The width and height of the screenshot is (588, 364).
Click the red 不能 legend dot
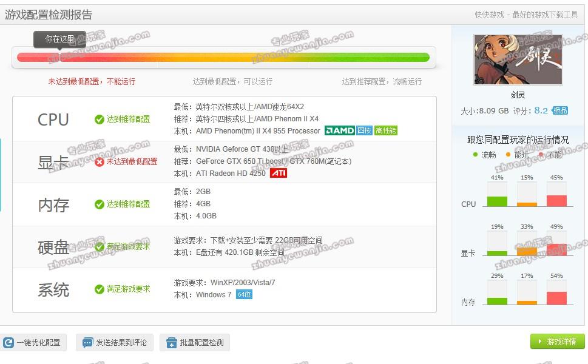541,155
